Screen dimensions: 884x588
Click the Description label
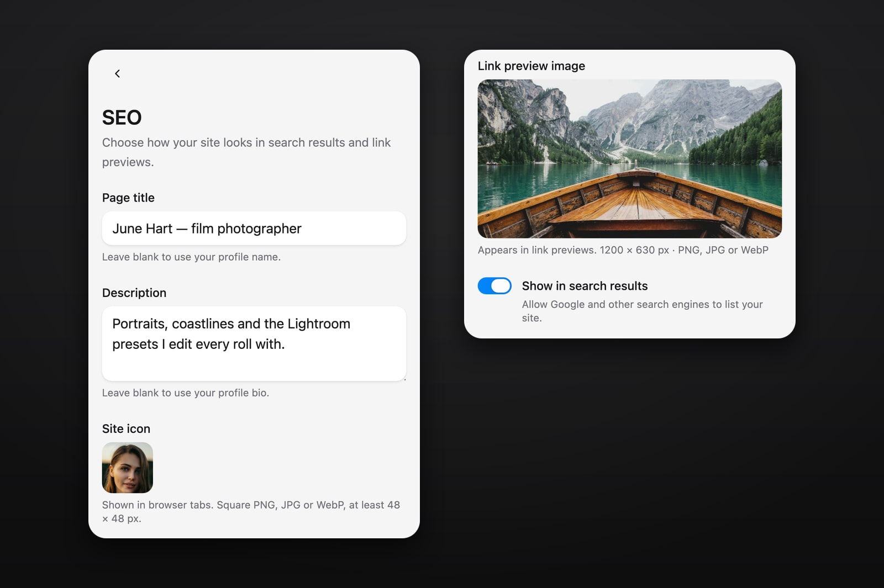tap(134, 293)
